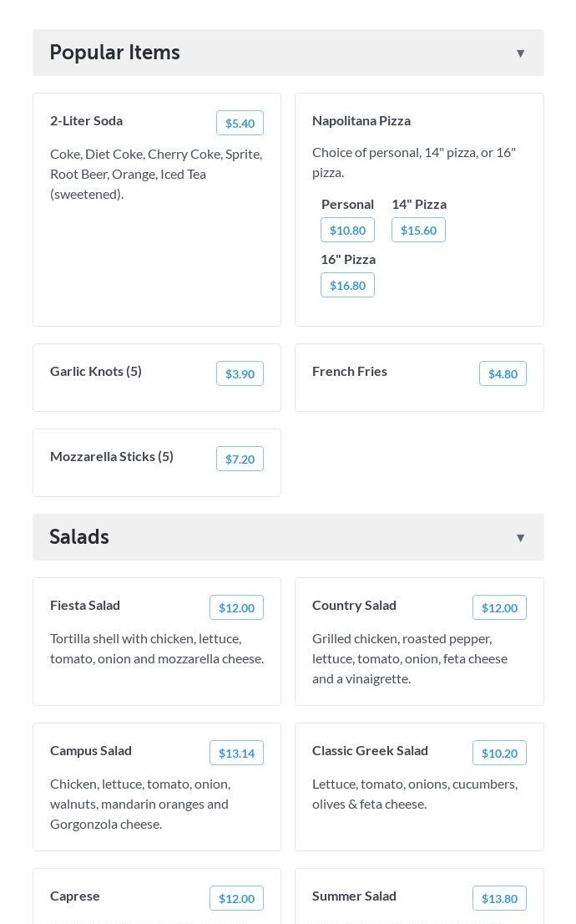Viewport: 576px width, 924px height.
Task: Click the $5.40 price for 2-Liter Soda
Action: click(x=240, y=123)
